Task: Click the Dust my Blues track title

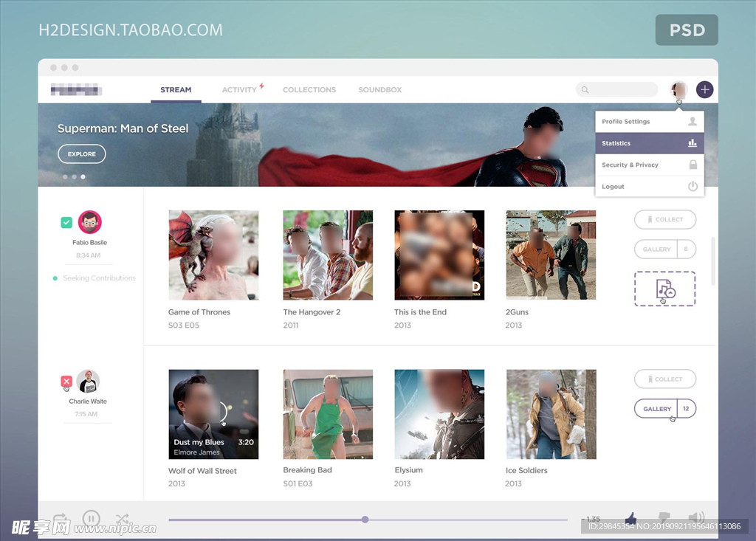Action: [199, 442]
